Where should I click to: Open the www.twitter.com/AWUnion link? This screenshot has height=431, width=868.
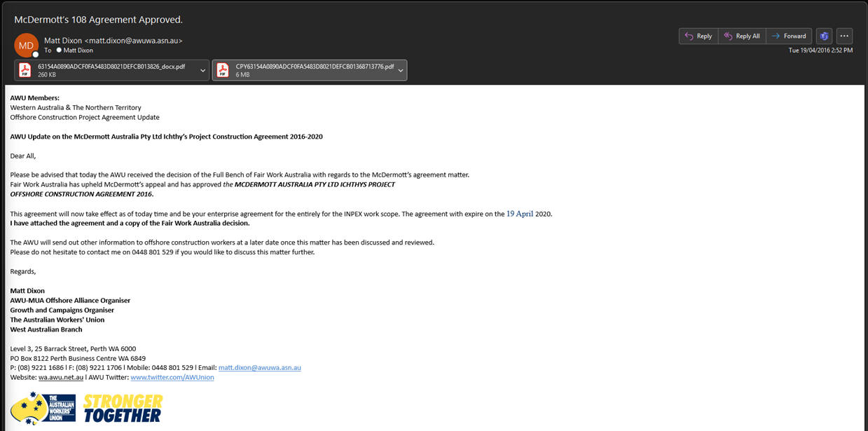pos(172,377)
